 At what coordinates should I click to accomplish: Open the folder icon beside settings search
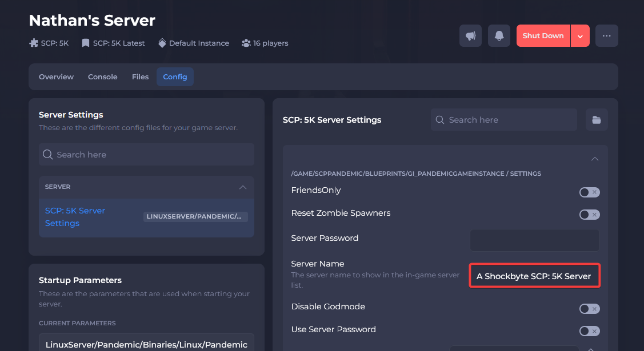(597, 120)
